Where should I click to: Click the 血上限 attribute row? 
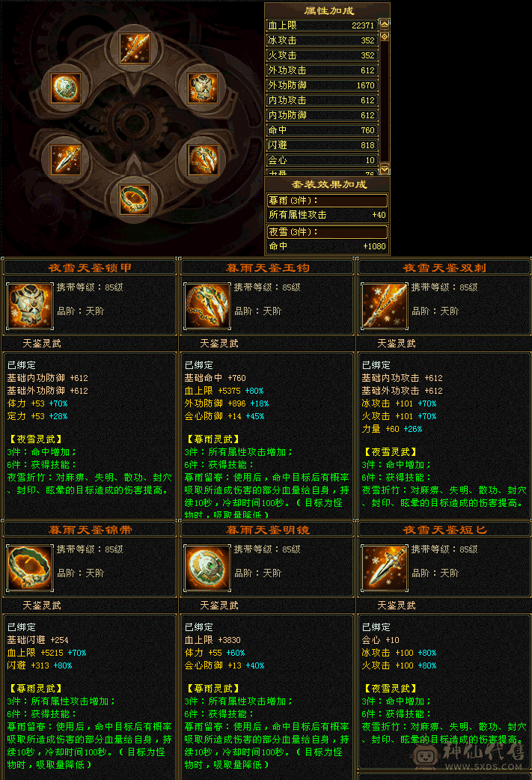point(322,25)
